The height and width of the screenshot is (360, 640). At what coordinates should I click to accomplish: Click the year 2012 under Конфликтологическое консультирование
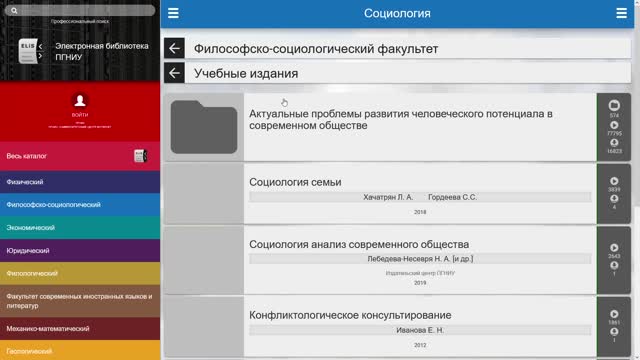click(x=420, y=345)
